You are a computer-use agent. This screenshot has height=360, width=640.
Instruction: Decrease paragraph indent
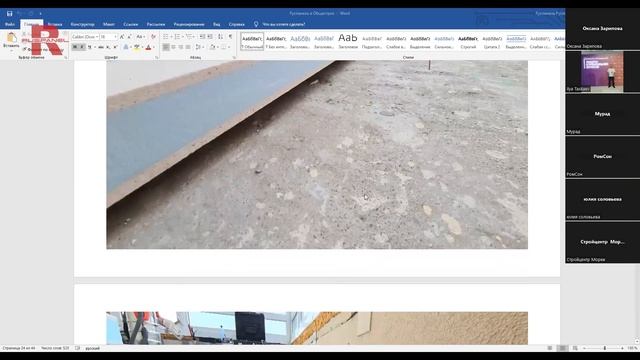point(202,37)
